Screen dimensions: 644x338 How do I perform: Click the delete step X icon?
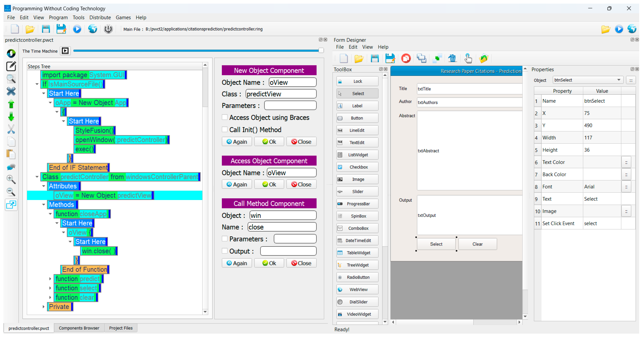11,91
